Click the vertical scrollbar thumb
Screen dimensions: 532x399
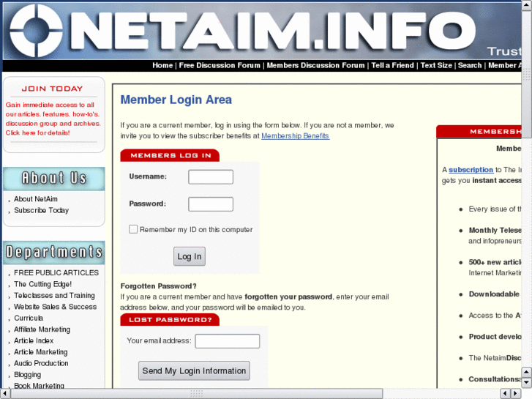(x=527, y=75)
